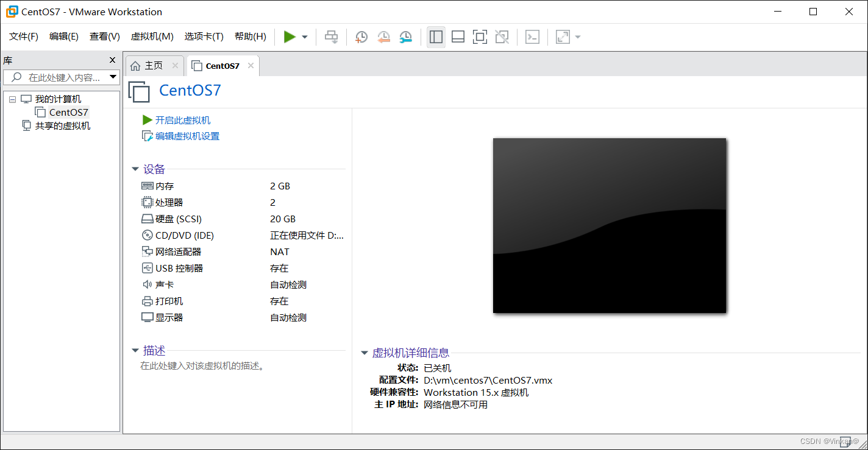This screenshot has width=868, height=450.
Task: Open the library search filter dropdown
Action: click(113, 77)
